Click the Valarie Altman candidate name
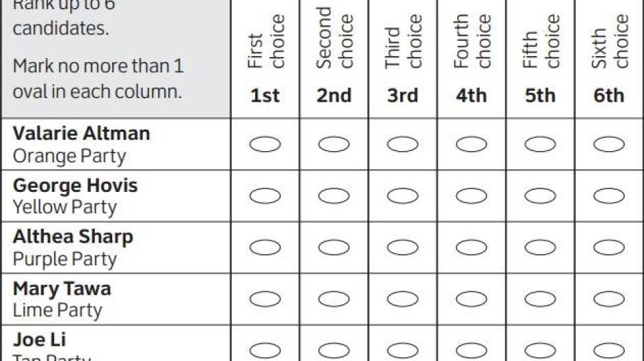 click(82, 133)
